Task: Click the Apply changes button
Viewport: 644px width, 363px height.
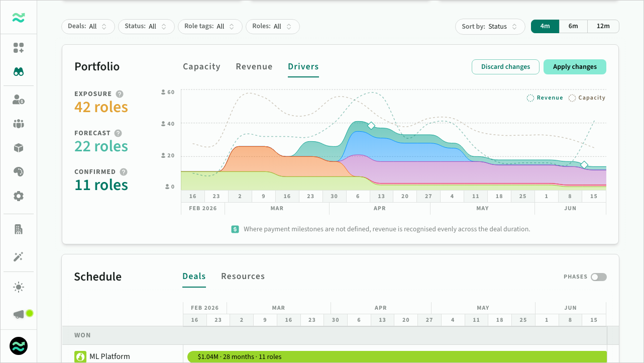Action: pyautogui.click(x=575, y=67)
